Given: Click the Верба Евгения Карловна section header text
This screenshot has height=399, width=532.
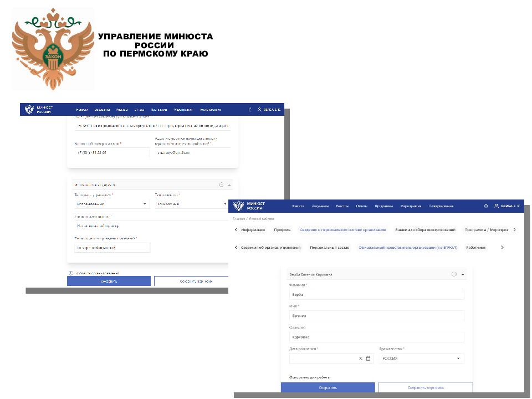Looking at the screenshot, I should [311, 274].
